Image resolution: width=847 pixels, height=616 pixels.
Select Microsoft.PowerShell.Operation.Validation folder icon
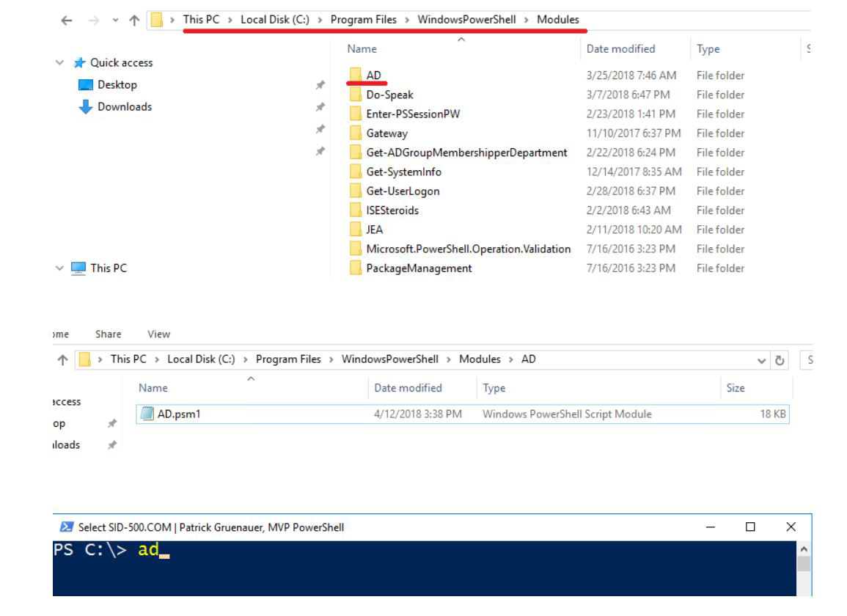pos(355,249)
